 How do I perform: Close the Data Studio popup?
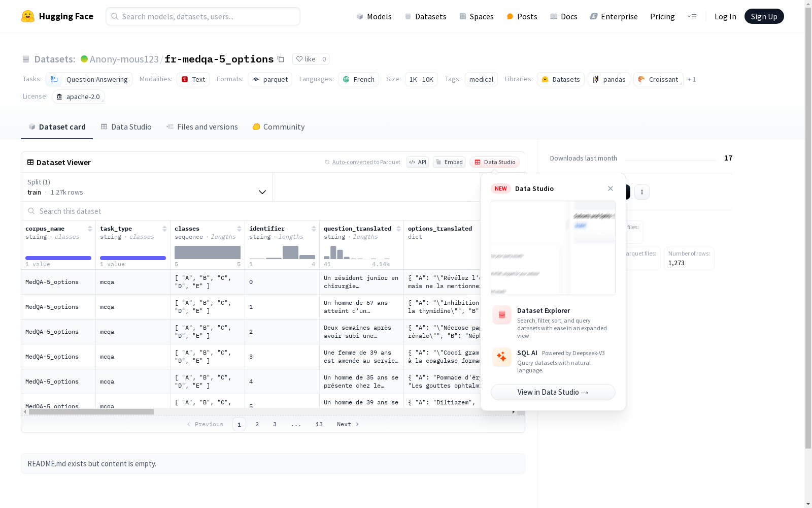(611, 188)
